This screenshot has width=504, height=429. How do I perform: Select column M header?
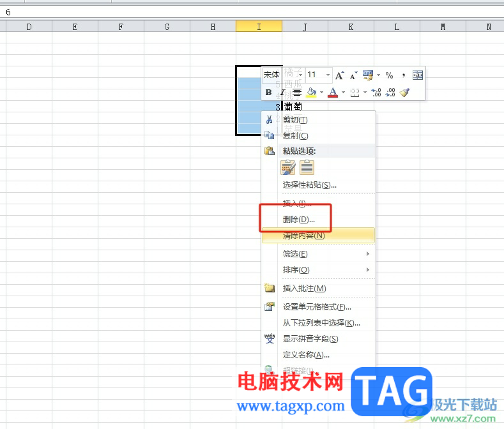pos(443,27)
